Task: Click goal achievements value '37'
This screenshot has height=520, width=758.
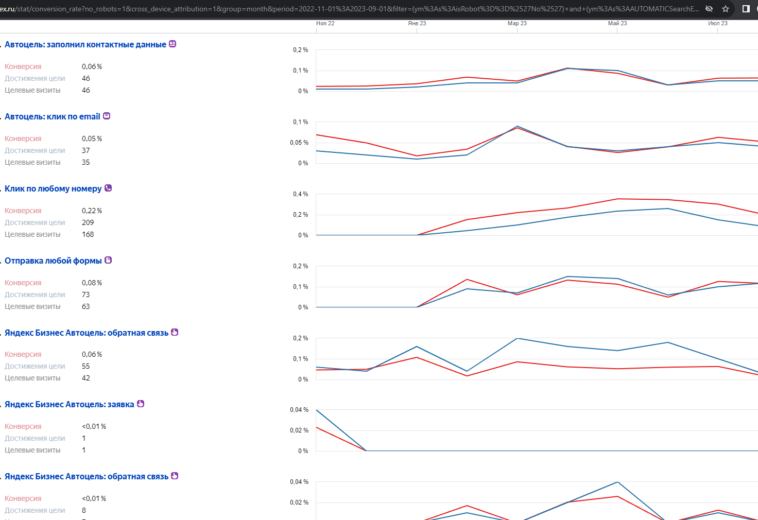Action: coord(86,150)
